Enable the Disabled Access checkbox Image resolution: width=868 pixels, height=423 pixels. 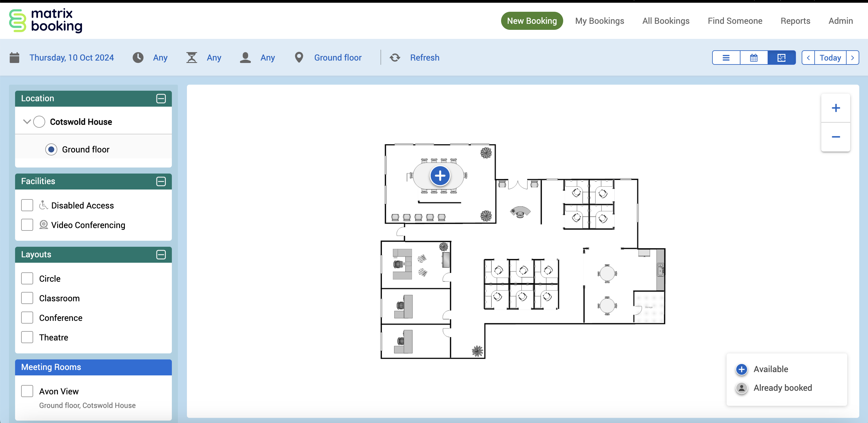(27, 205)
